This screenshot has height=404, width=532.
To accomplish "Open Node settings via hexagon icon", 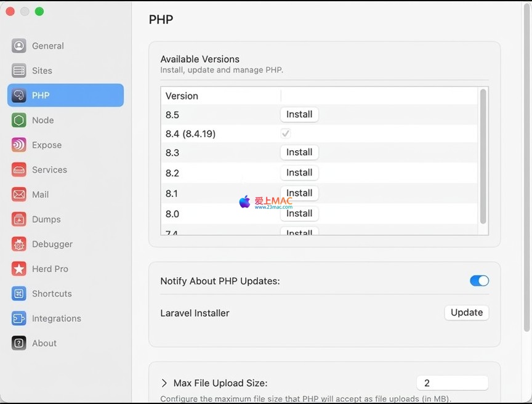I will point(19,120).
